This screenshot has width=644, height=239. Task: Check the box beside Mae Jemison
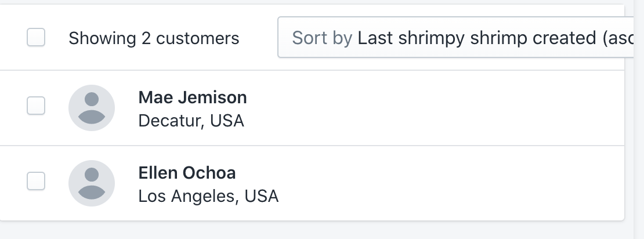tap(36, 106)
